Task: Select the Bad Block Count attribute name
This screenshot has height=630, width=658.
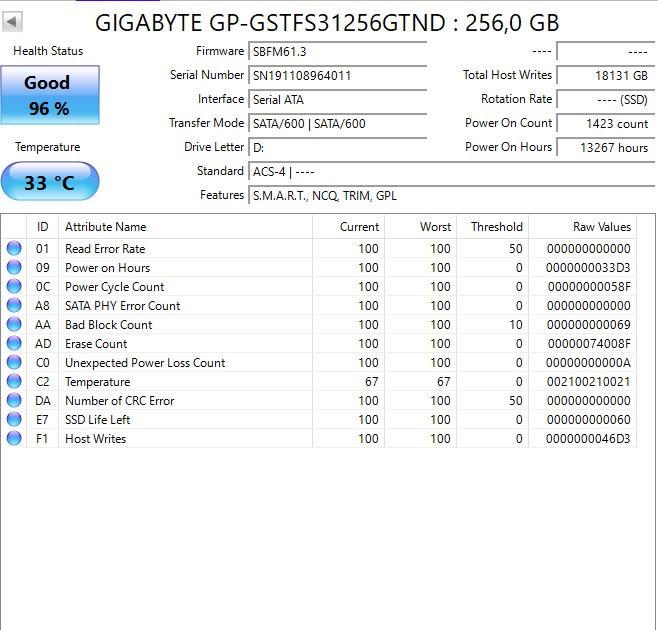Action: [x=108, y=324]
